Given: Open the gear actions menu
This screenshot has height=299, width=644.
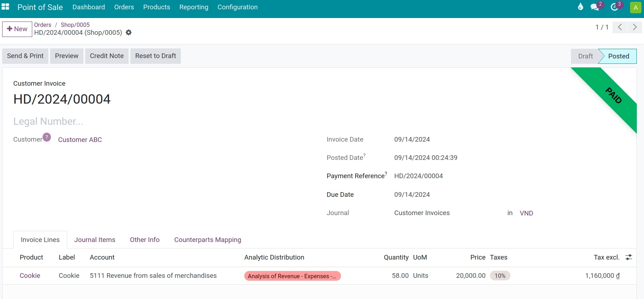Looking at the screenshot, I should 129,33.
